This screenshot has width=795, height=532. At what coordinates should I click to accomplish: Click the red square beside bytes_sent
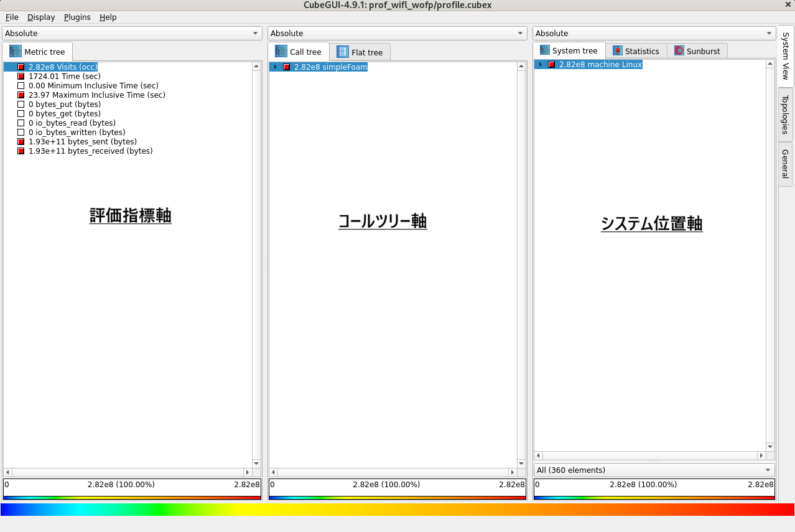21,142
